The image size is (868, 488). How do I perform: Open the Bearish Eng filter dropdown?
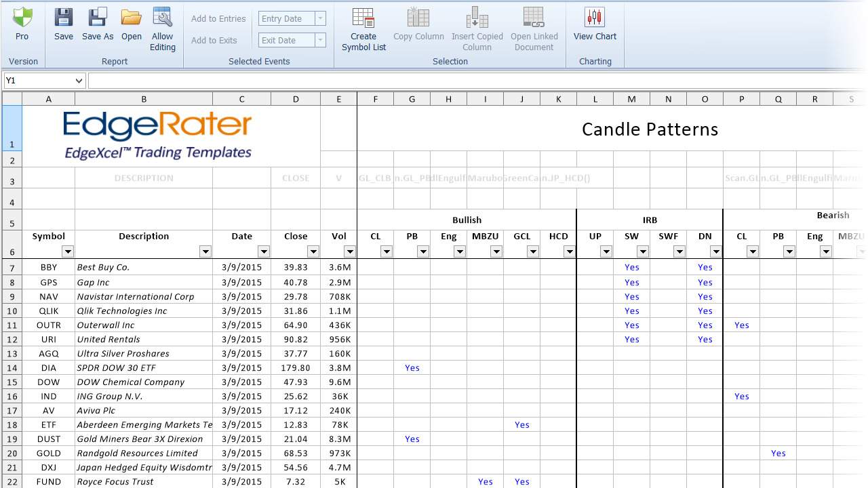pos(826,251)
